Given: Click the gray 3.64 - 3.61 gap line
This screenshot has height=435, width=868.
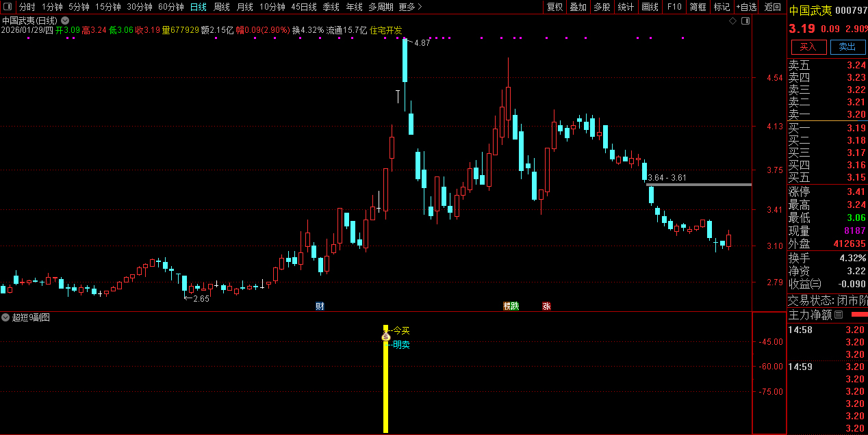Looking at the screenshot, I should 699,185.
